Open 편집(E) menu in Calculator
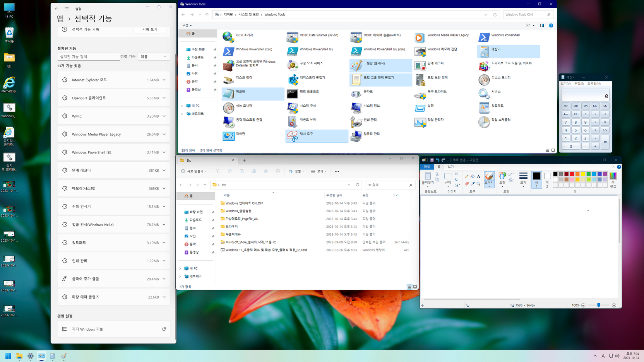The width and height of the screenshot is (644, 362). click(579, 84)
